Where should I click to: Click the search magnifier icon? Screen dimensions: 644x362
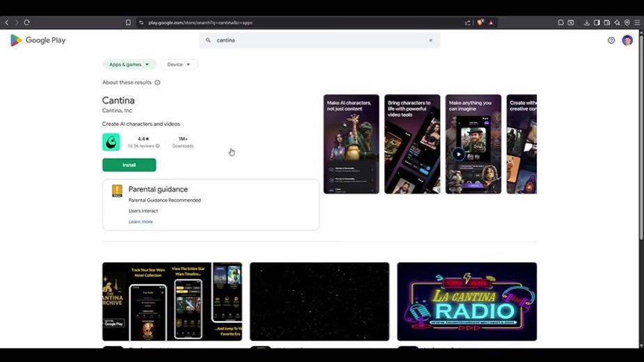click(208, 40)
